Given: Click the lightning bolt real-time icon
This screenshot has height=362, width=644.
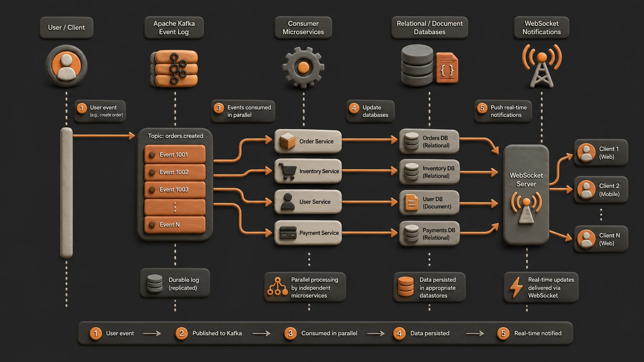Looking at the screenshot, I should coord(516,287).
